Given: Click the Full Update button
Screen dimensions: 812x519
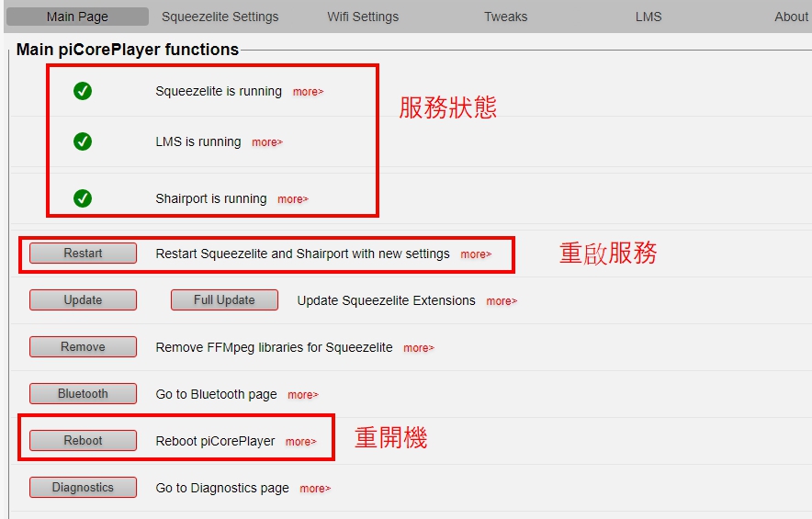Looking at the screenshot, I should (x=224, y=299).
